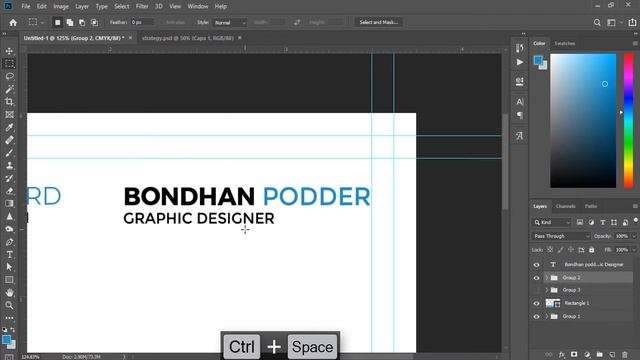Create a new group folder
Viewport: 640px width, 360px height.
599,355
